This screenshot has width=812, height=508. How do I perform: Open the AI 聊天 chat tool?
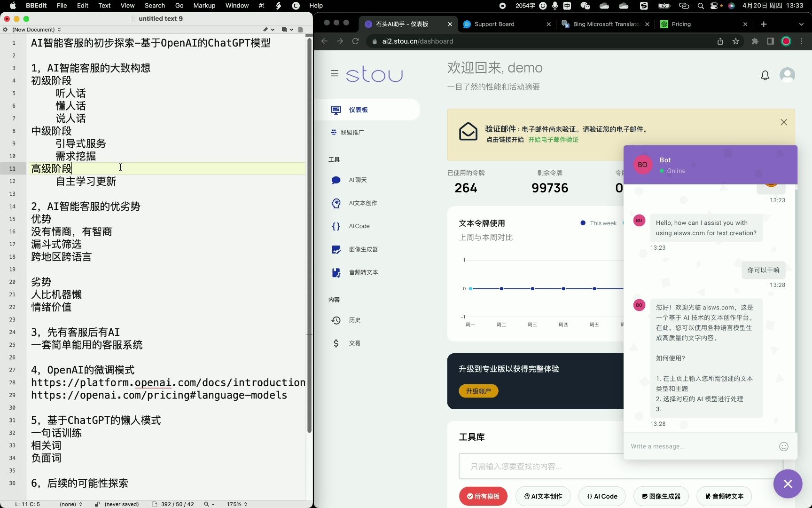pyautogui.click(x=349, y=180)
